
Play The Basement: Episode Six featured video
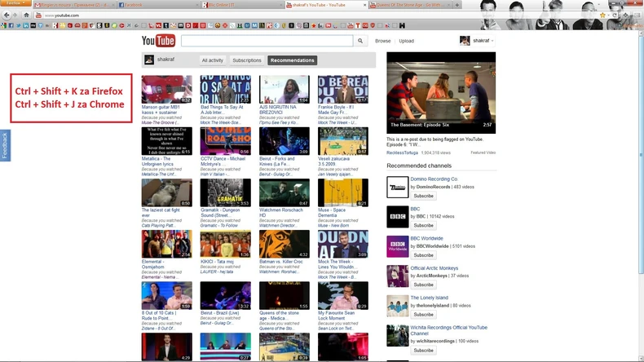(x=440, y=92)
